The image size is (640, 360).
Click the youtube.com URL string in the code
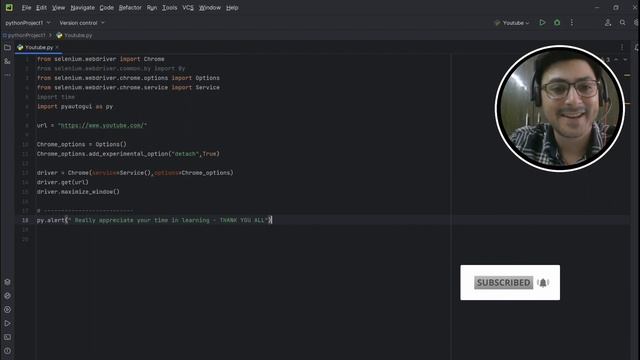tap(102, 125)
